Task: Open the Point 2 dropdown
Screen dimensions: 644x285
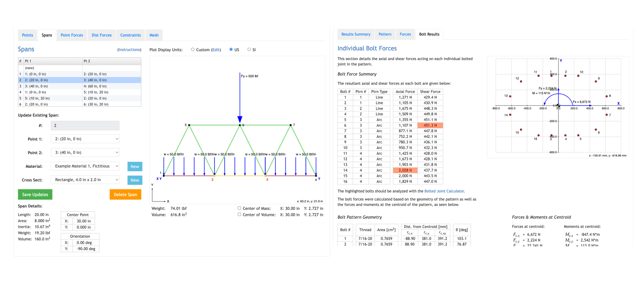Action: [x=85, y=152]
